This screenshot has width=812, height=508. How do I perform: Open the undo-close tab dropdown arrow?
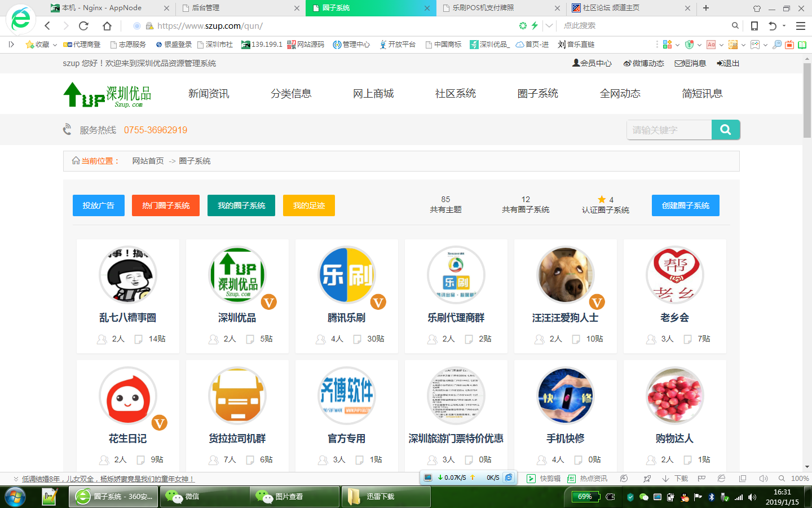click(x=784, y=26)
